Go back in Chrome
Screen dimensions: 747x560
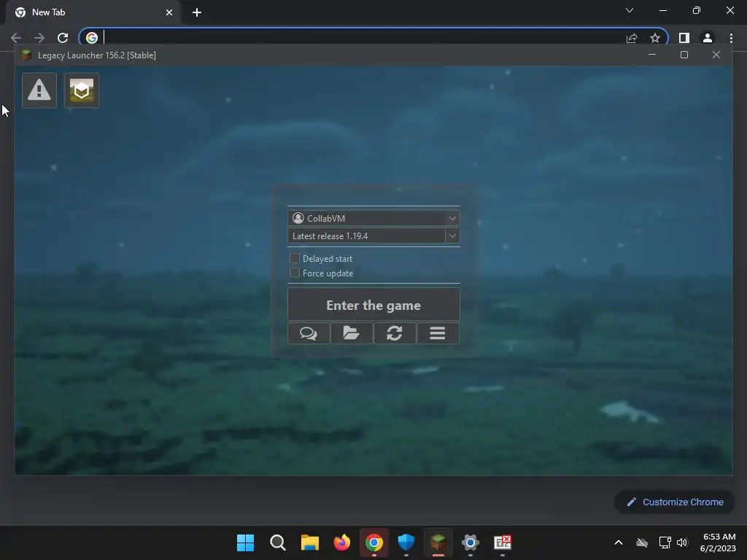click(16, 38)
